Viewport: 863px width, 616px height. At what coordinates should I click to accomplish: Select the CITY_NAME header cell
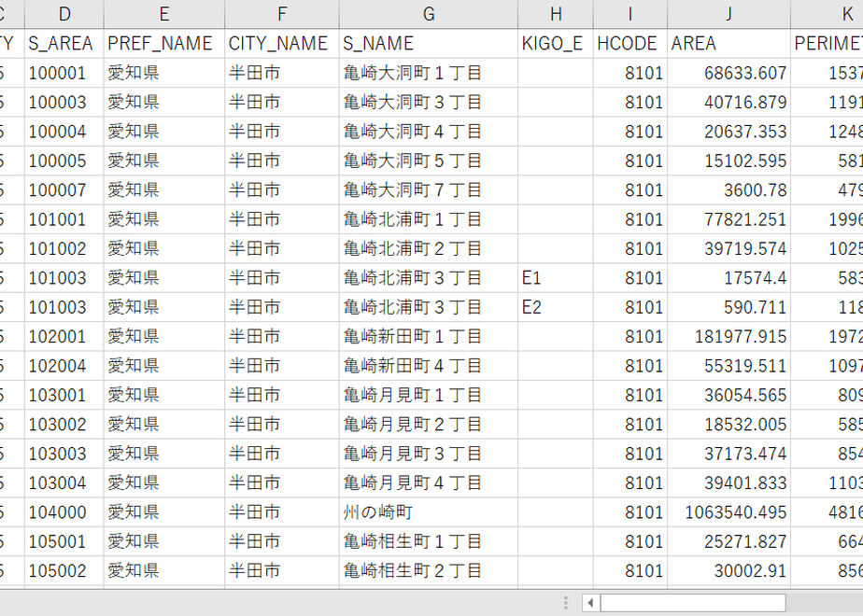[282, 44]
